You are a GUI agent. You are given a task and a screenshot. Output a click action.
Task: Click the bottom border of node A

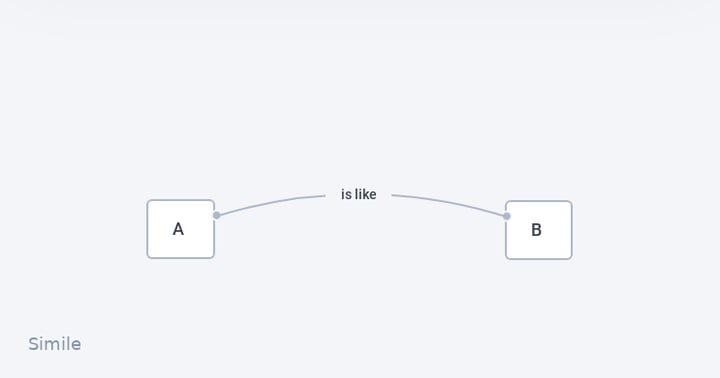[180, 258]
